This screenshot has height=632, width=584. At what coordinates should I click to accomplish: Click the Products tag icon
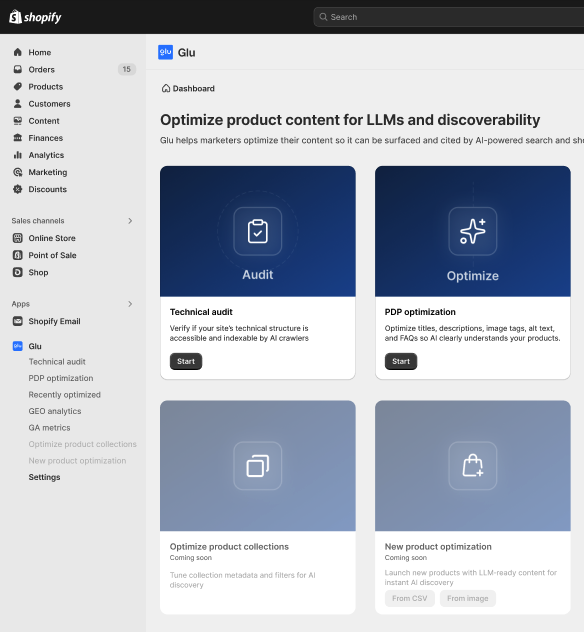click(17, 87)
